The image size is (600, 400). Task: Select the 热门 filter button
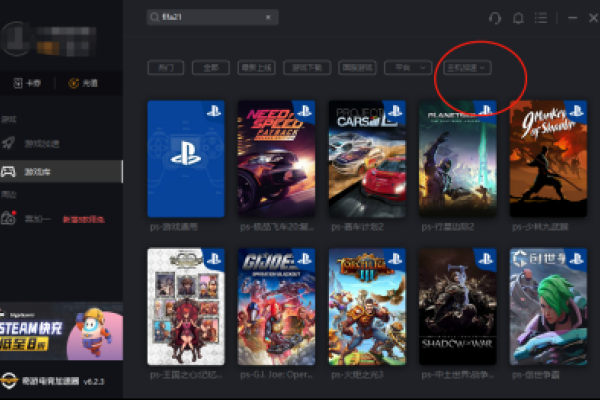click(x=166, y=68)
